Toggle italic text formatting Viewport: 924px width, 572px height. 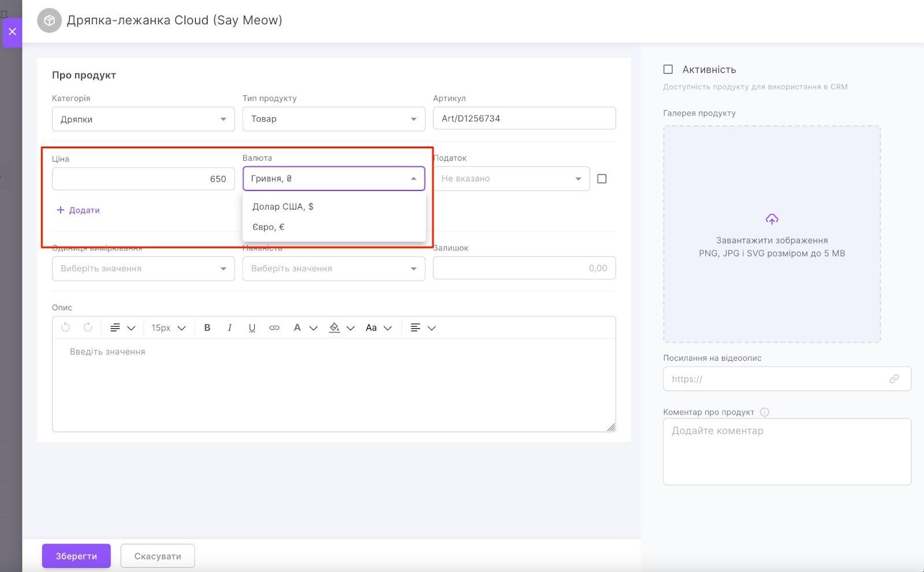coord(230,328)
